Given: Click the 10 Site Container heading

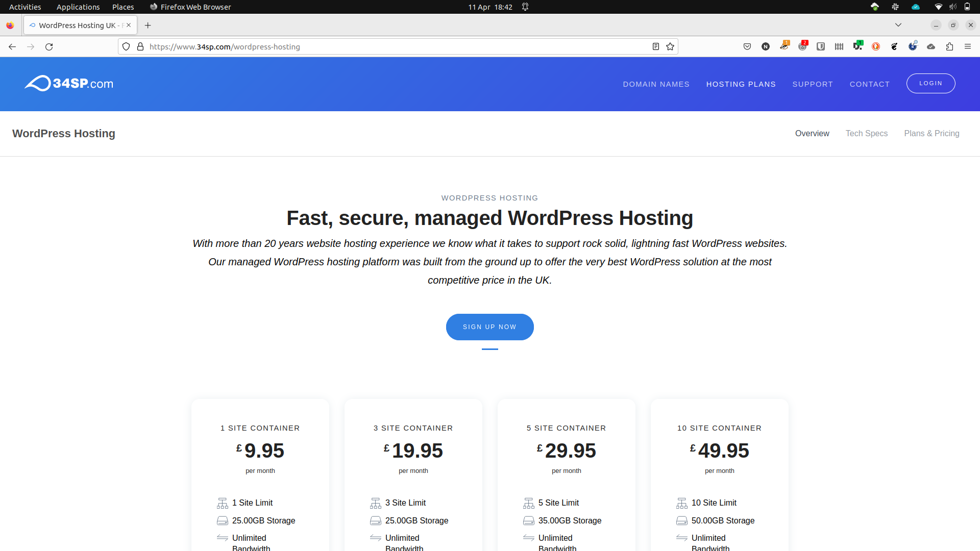Looking at the screenshot, I should pyautogui.click(x=719, y=428).
